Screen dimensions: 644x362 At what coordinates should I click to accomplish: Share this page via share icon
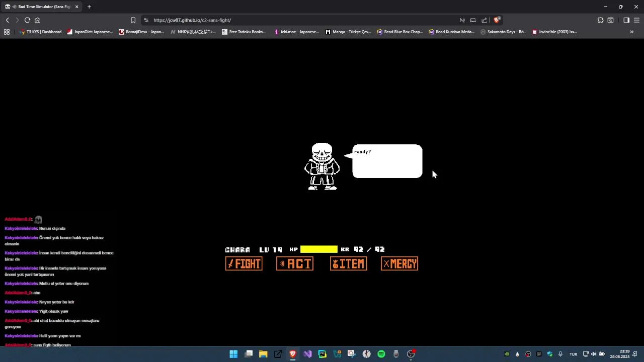[x=484, y=20]
